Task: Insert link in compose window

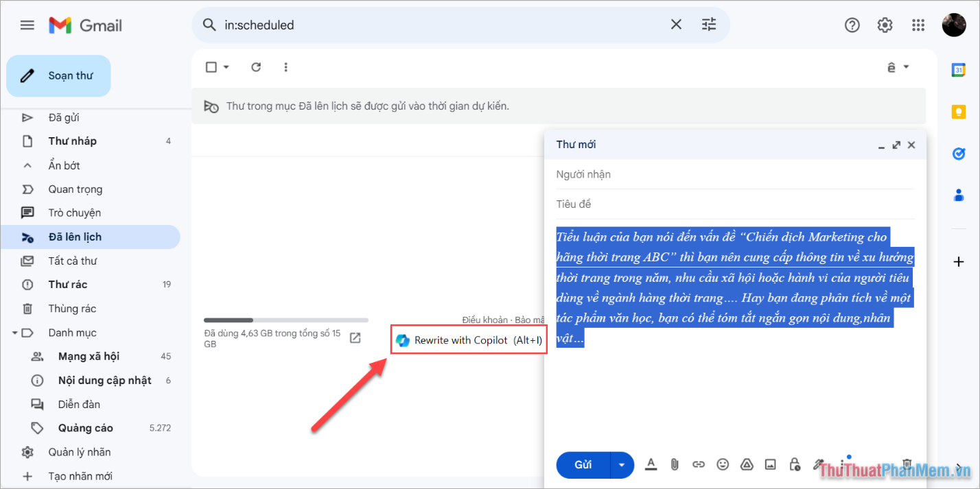Action: tap(699, 464)
